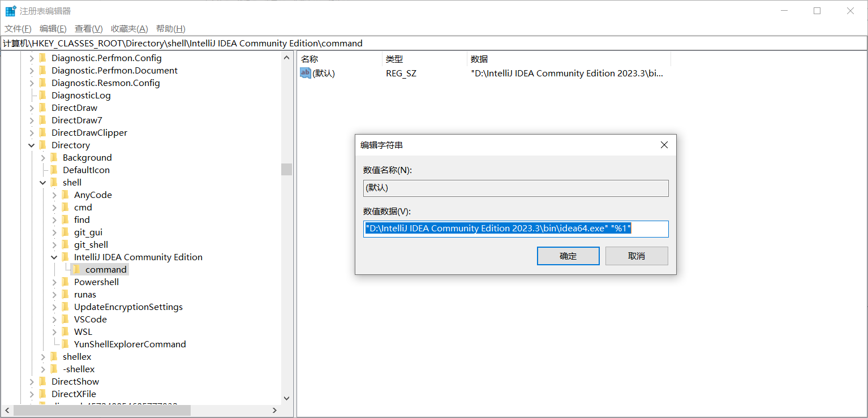Expand the AnyCode tree node
Viewport: 868px width, 418px height.
pos(54,195)
